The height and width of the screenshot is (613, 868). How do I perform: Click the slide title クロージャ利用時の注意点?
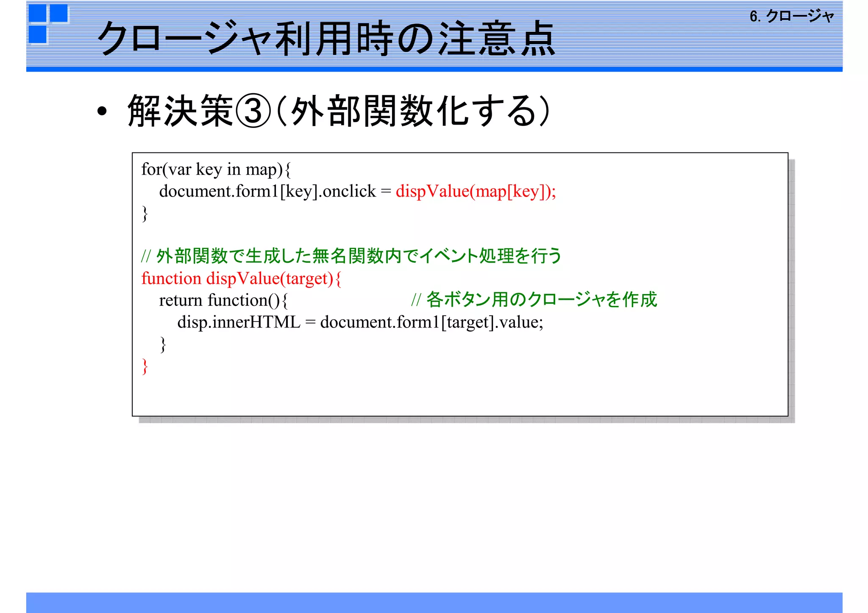[x=326, y=39]
